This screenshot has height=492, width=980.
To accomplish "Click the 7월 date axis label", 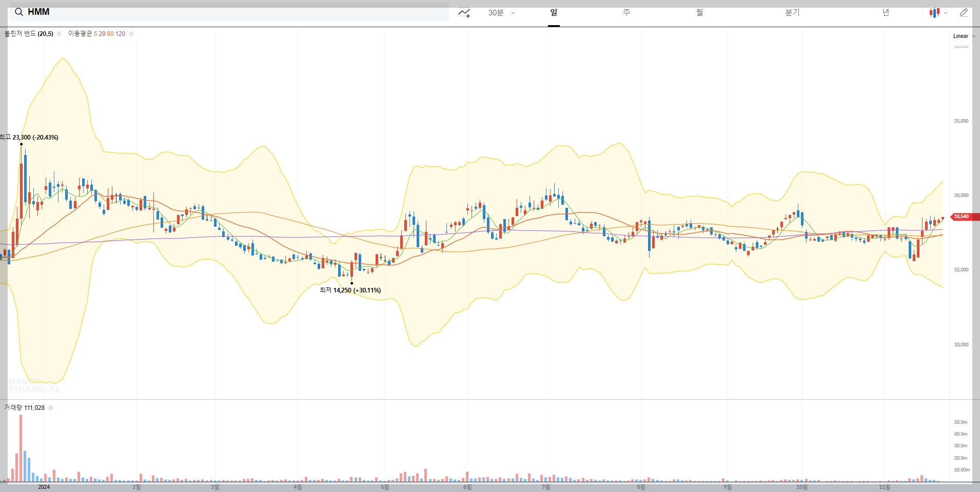I will pyautogui.click(x=546, y=487).
